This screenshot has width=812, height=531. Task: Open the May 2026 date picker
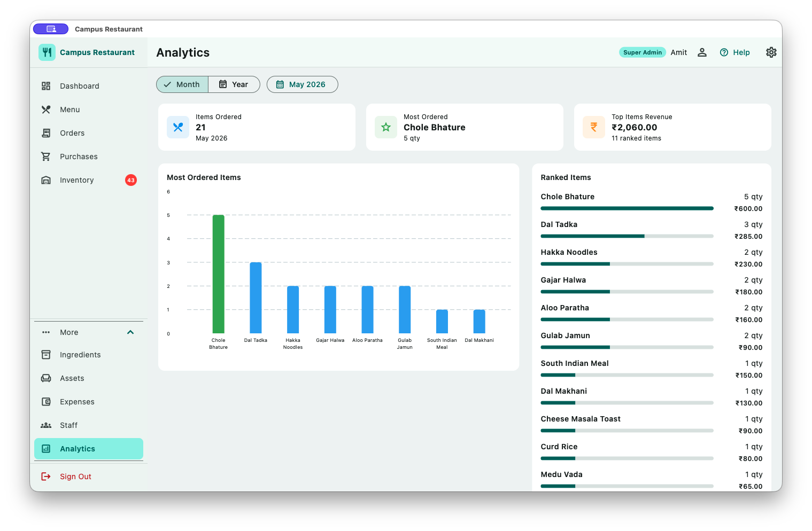tap(302, 84)
